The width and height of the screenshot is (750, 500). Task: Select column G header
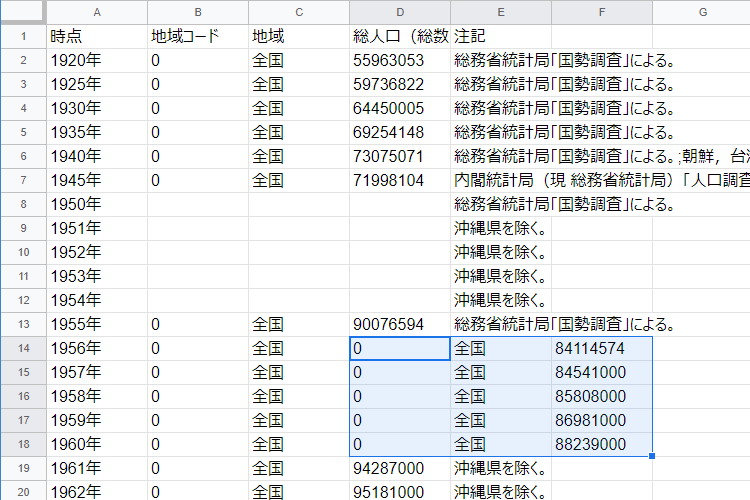click(701, 12)
